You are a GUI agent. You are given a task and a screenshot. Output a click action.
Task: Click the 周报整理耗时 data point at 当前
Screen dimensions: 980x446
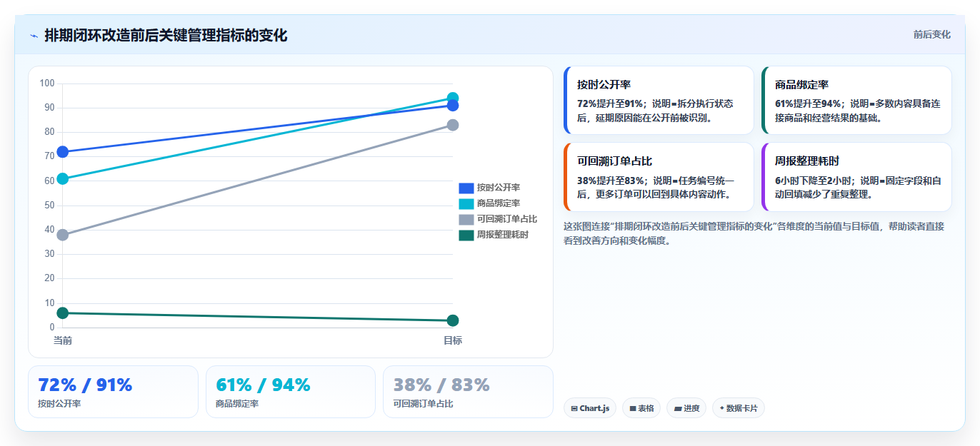pyautogui.click(x=63, y=313)
